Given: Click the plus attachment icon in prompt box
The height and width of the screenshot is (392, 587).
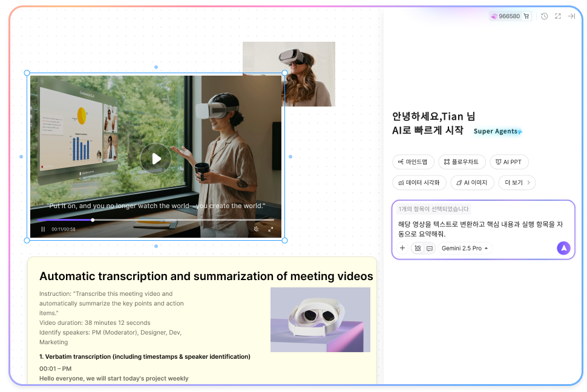Looking at the screenshot, I should click(402, 248).
